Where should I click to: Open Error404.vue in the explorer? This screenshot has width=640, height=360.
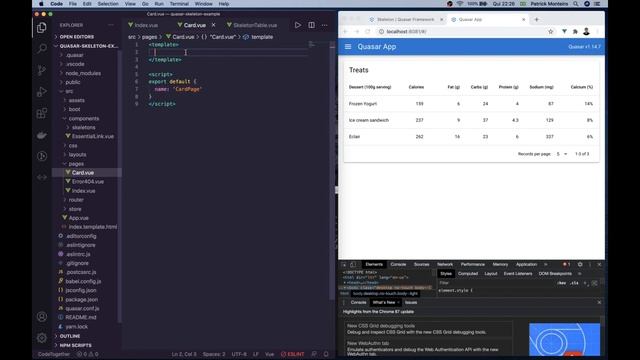(88, 182)
